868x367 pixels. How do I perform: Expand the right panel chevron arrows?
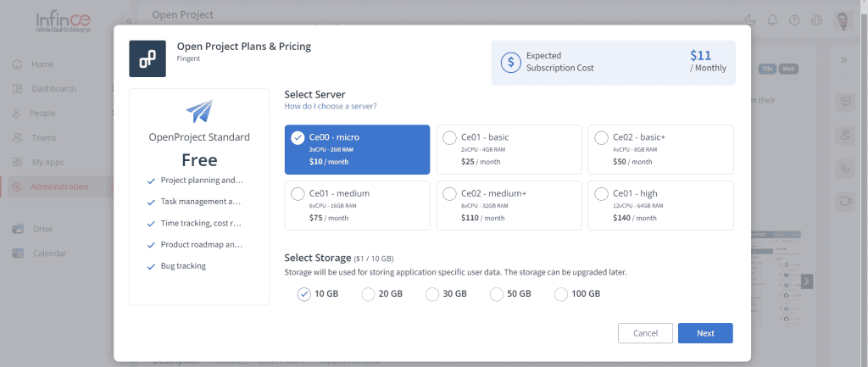[843, 60]
